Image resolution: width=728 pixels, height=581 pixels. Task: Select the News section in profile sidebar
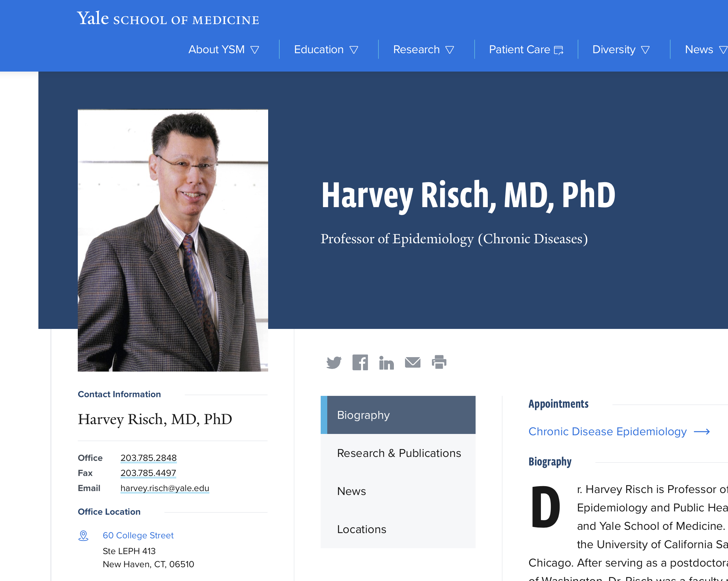pos(352,491)
